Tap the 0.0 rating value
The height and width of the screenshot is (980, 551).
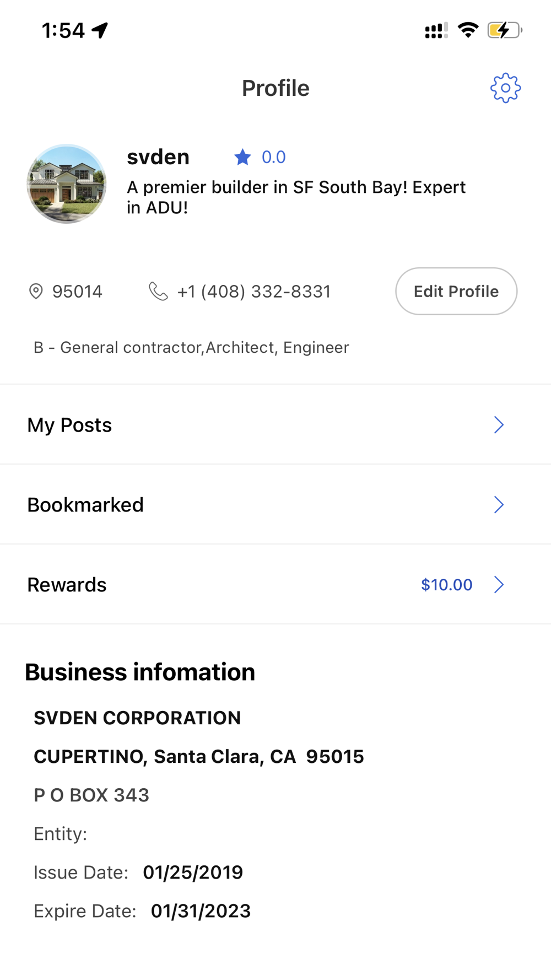tap(273, 158)
